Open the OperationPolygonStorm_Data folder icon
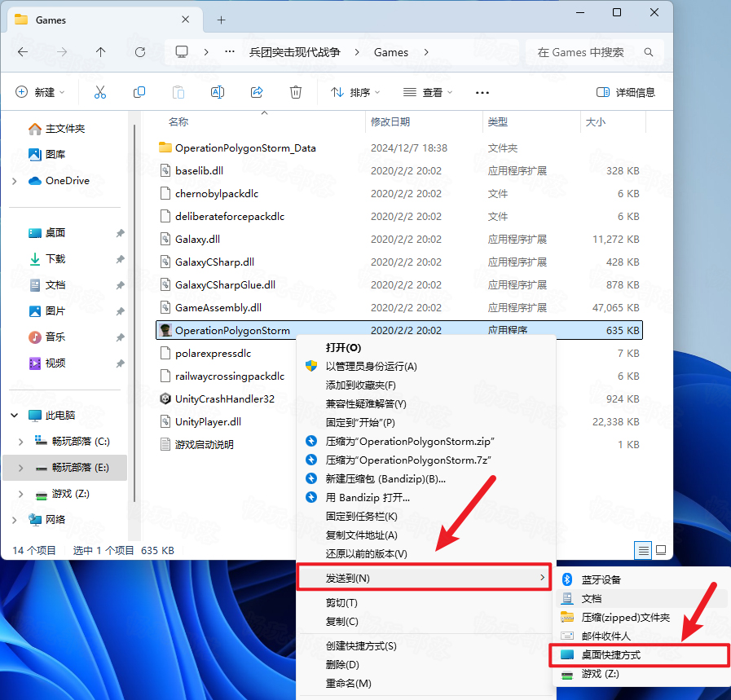This screenshot has width=731, height=700. point(165,147)
